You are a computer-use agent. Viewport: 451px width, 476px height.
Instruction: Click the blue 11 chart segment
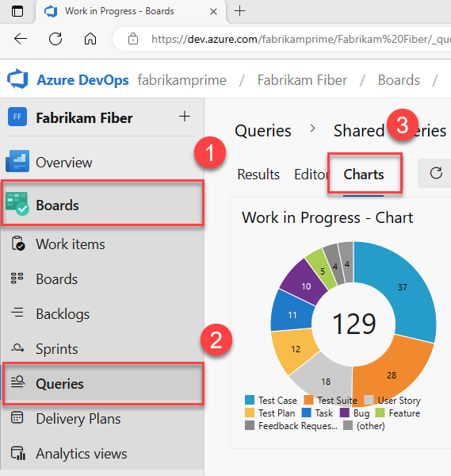point(291,313)
